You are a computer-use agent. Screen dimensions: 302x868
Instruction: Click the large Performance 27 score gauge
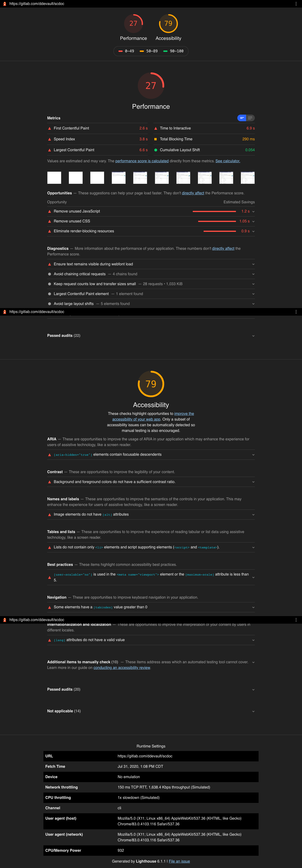151,86
